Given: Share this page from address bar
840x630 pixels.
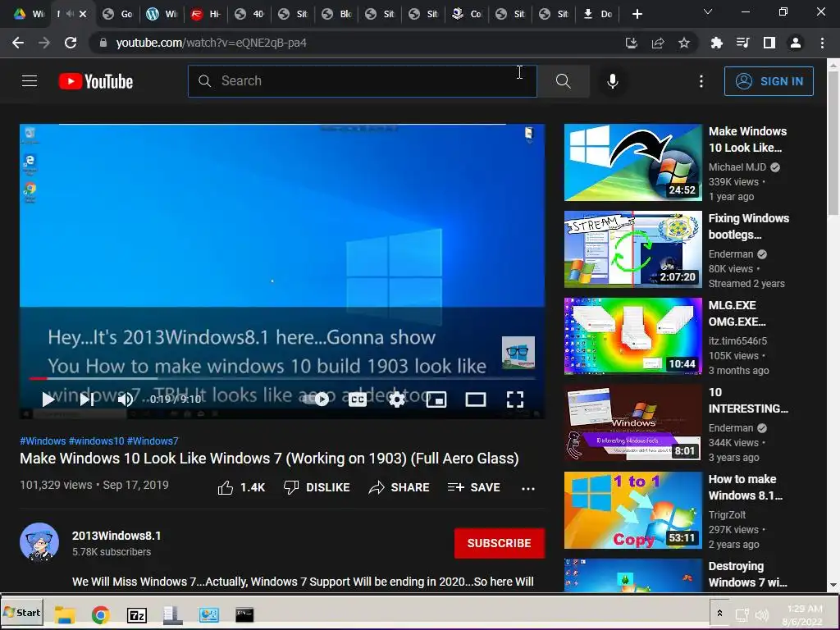Looking at the screenshot, I should click(x=657, y=43).
